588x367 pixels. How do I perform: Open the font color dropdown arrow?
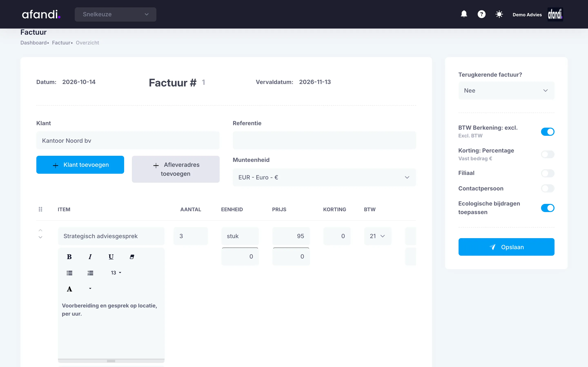point(90,289)
